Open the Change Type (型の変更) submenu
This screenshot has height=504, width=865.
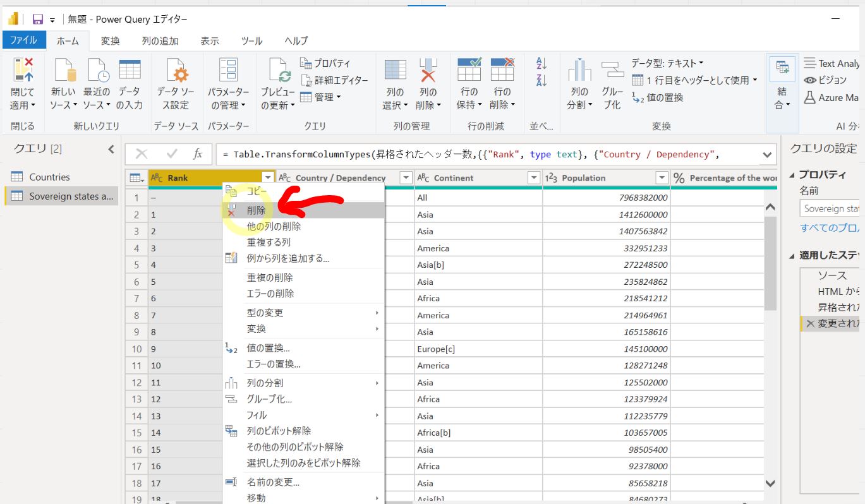(x=304, y=313)
